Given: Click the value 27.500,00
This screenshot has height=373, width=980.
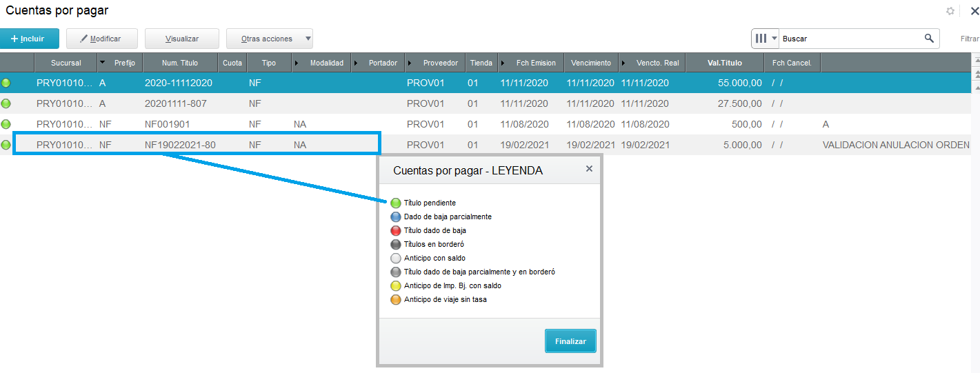Looking at the screenshot, I should pos(740,103).
